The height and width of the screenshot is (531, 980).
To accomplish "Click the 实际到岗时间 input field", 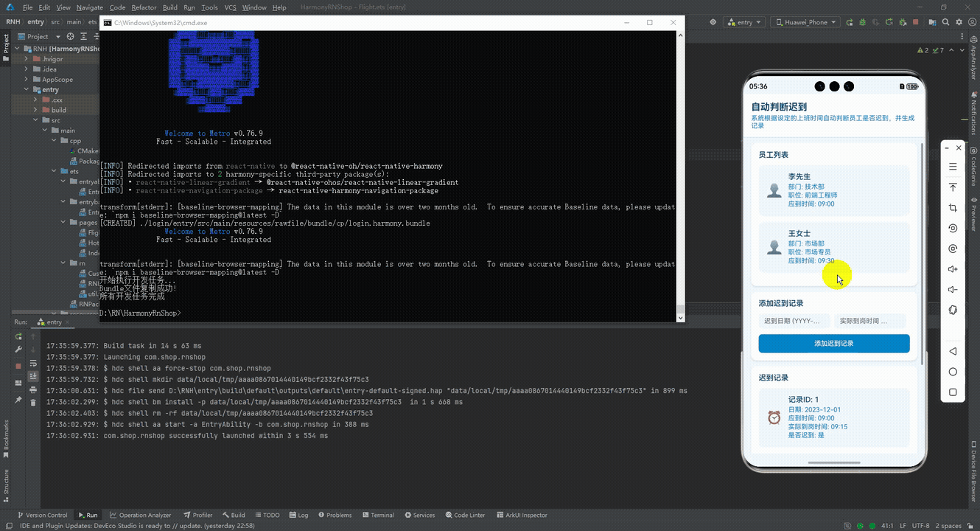I will (871, 321).
